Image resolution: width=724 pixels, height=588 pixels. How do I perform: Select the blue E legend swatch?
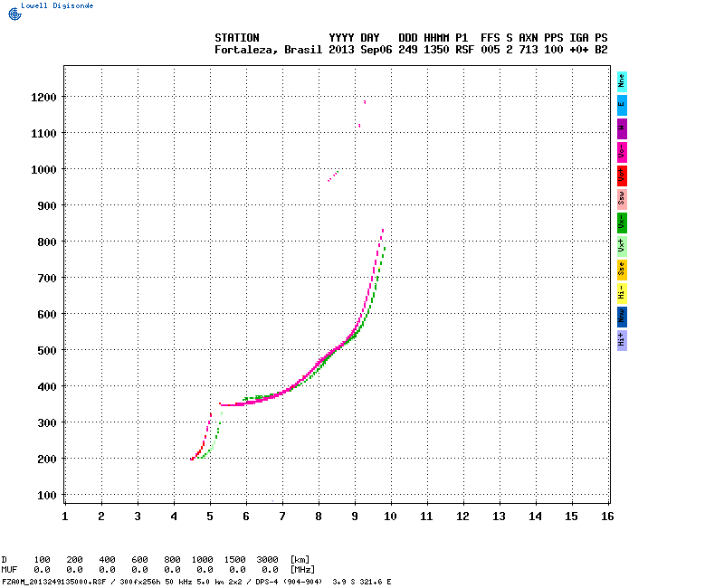pos(622,105)
